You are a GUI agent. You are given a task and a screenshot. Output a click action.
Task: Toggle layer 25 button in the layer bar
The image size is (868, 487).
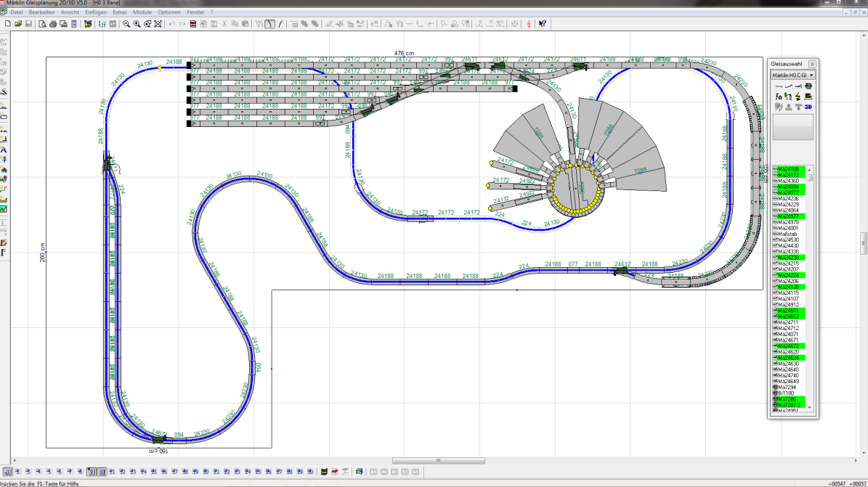point(258,472)
